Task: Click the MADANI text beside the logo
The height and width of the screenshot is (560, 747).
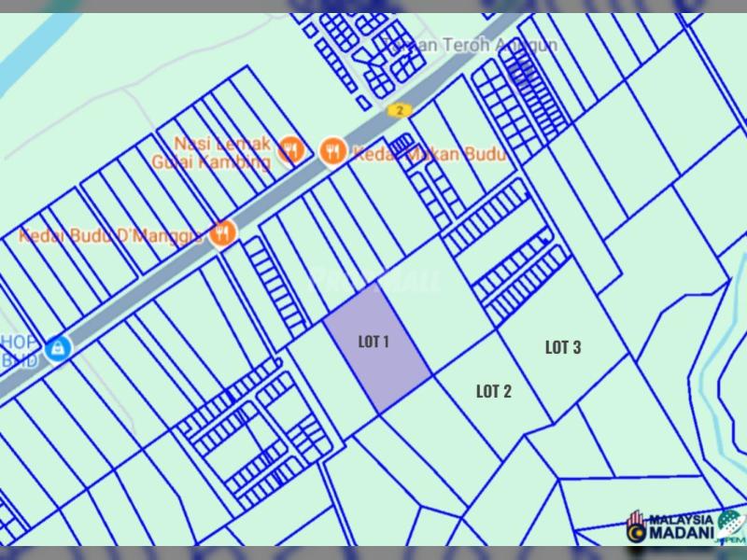Action: [681, 534]
